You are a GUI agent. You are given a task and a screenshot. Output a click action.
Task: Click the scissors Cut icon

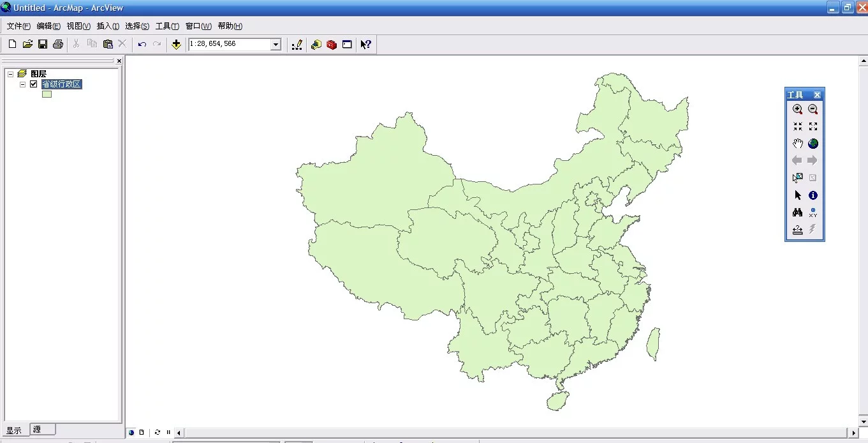pos(77,44)
